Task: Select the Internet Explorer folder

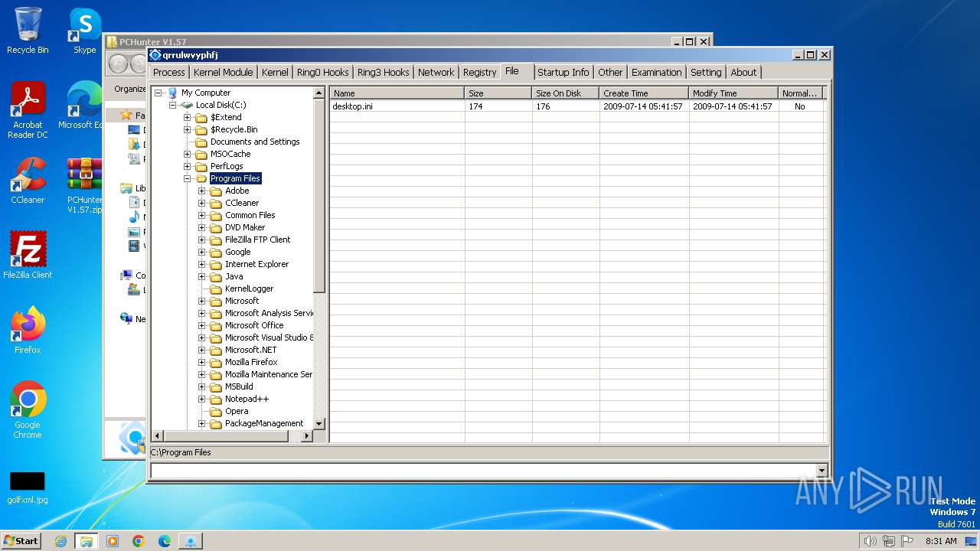Action: pos(256,264)
